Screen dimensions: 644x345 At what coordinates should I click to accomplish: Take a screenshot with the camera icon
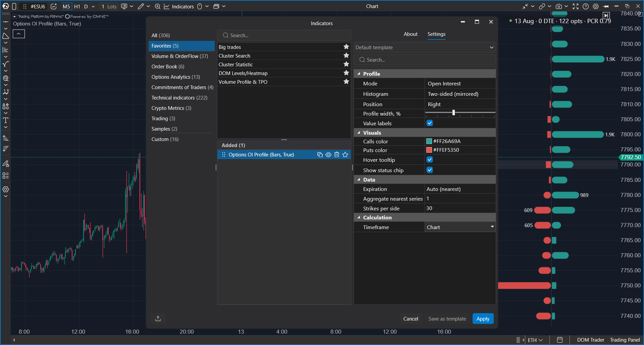pyautogui.click(x=559, y=6)
